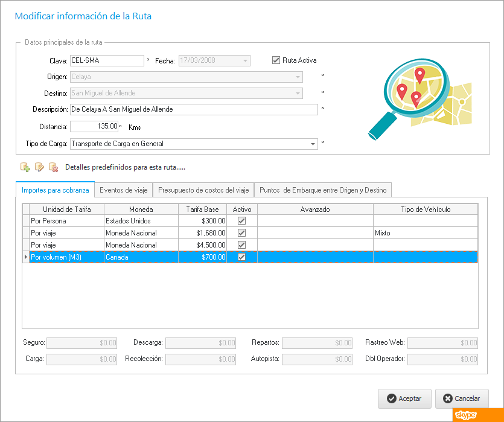This screenshot has height=422, width=504.
Task: Click the Descripción text field
Action: coord(193,109)
